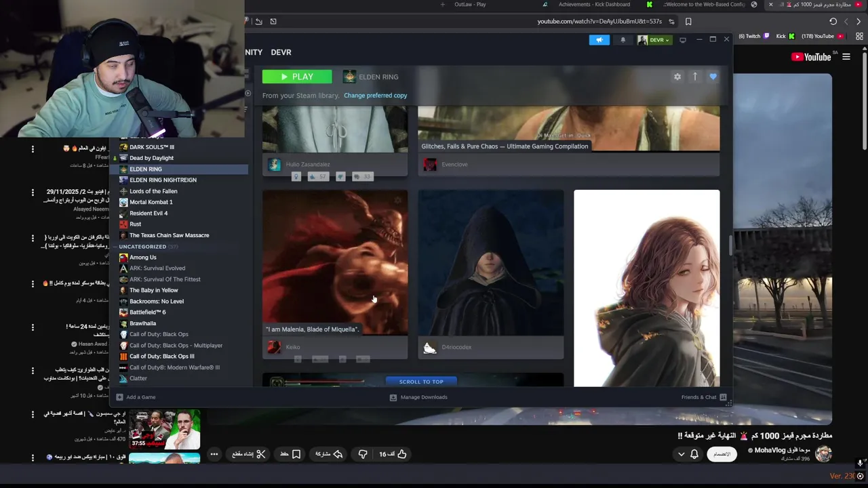Click thumbs-up count 57 on Hulio's post

click(318, 177)
